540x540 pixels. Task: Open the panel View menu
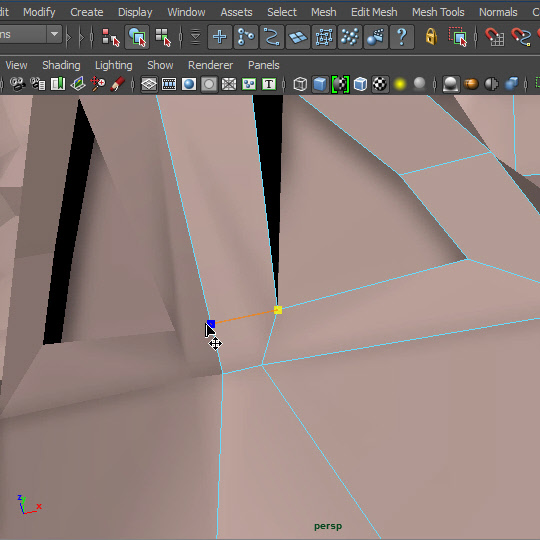tap(16, 65)
